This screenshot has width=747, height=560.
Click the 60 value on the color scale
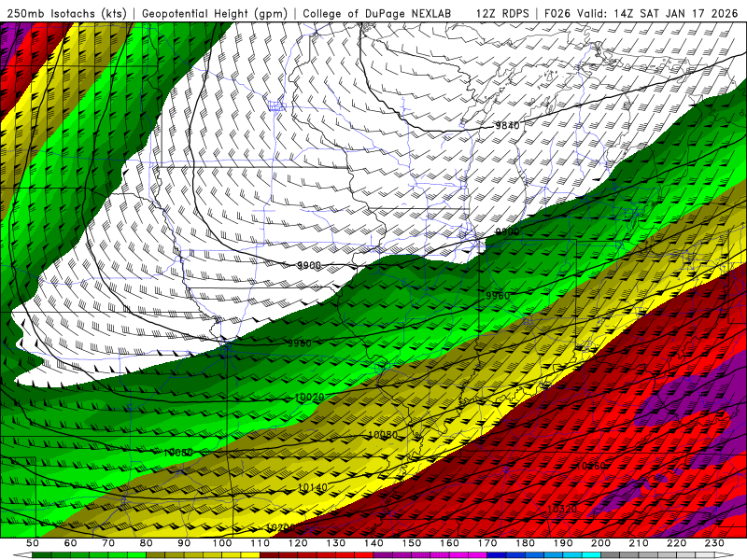click(71, 543)
